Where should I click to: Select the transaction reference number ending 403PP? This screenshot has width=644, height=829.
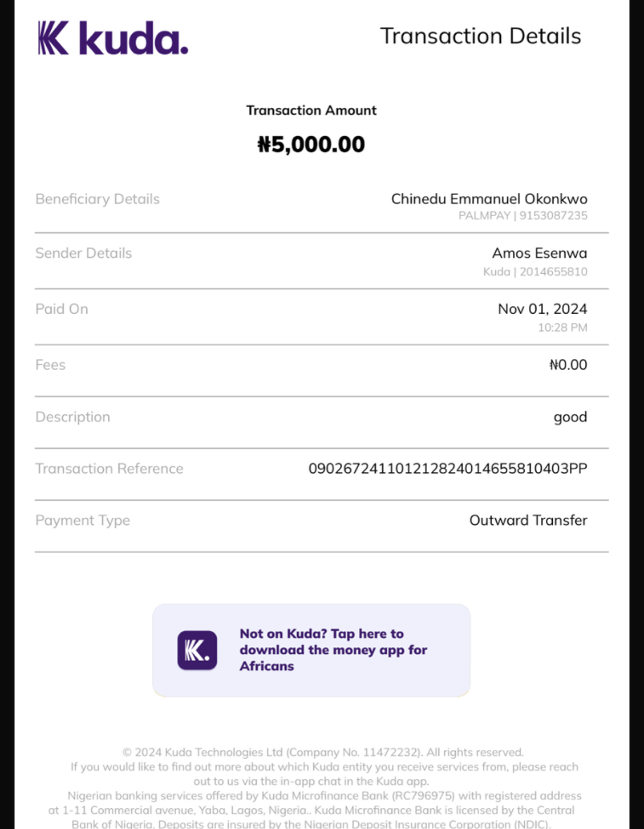tap(447, 469)
